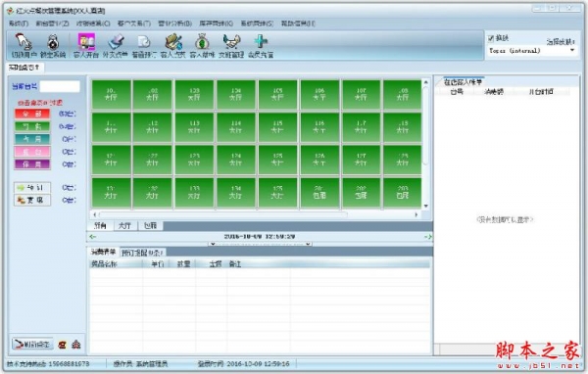588x374 pixels.
Task: Click the product name column header
Action: click(x=116, y=264)
